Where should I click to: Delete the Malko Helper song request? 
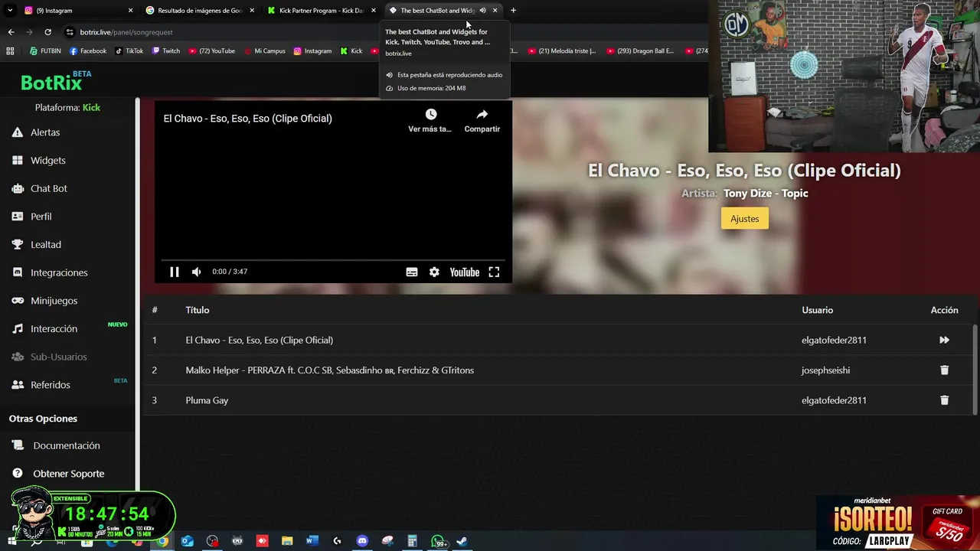pos(944,370)
